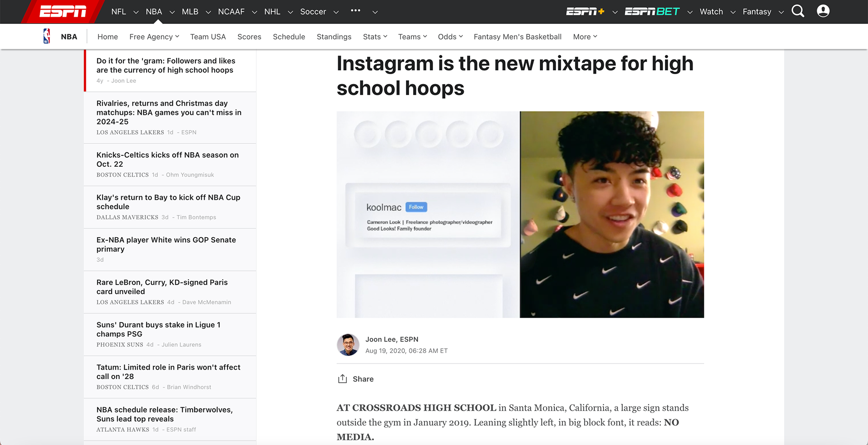Open the Scores tab
The height and width of the screenshot is (445, 868).
point(249,37)
